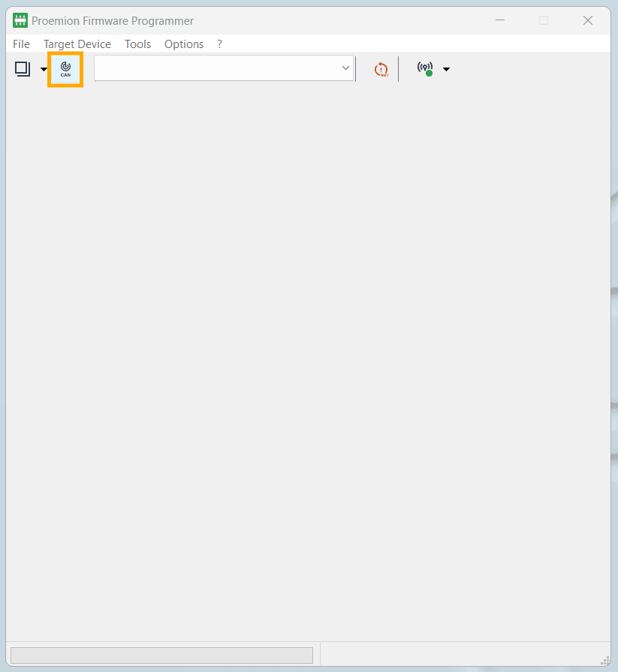Open the ? help menu
Screen dimensions: 618x672
tap(219, 44)
